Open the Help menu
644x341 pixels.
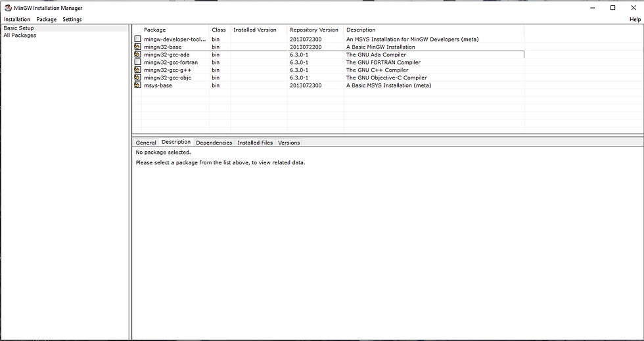pos(635,19)
